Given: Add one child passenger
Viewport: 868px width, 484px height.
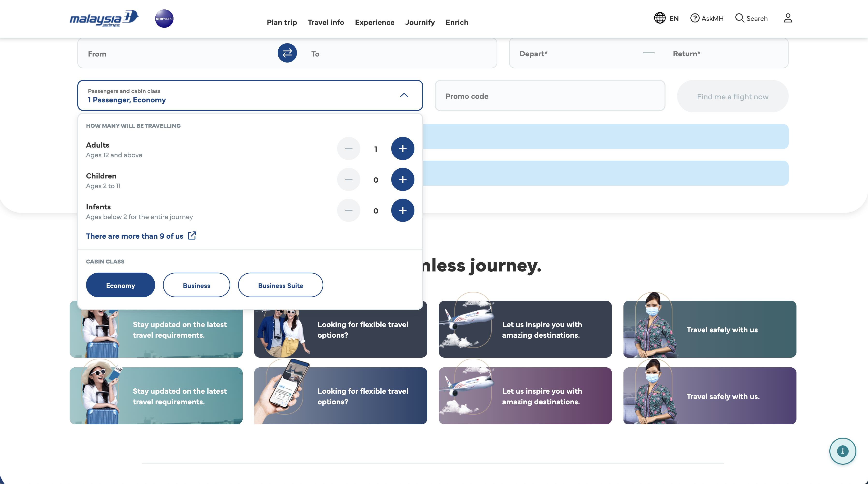Looking at the screenshot, I should (403, 179).
